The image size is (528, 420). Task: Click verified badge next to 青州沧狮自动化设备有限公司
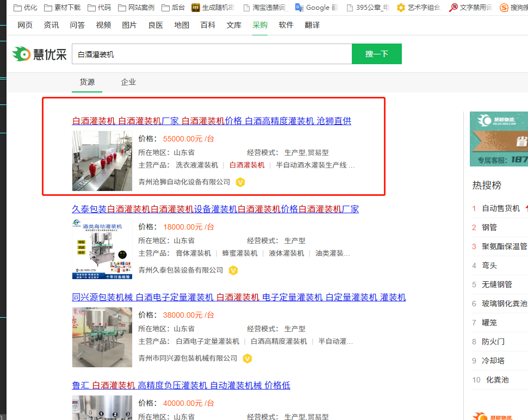(x=240, y=182)
